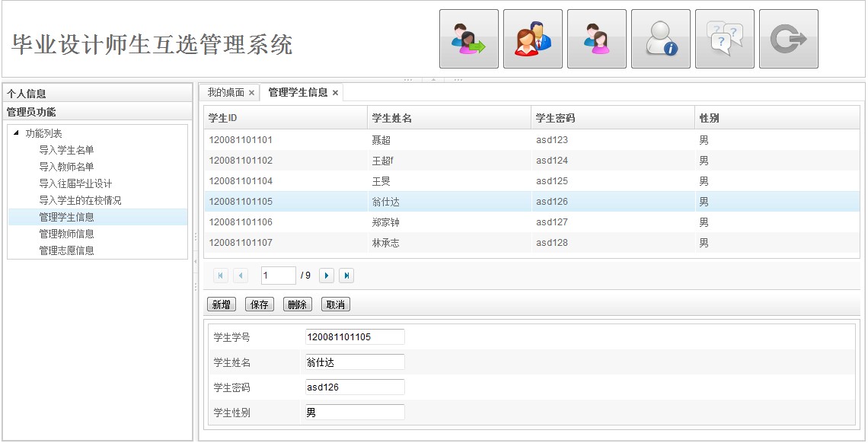Click the 新增 button

tap(222, 304)
